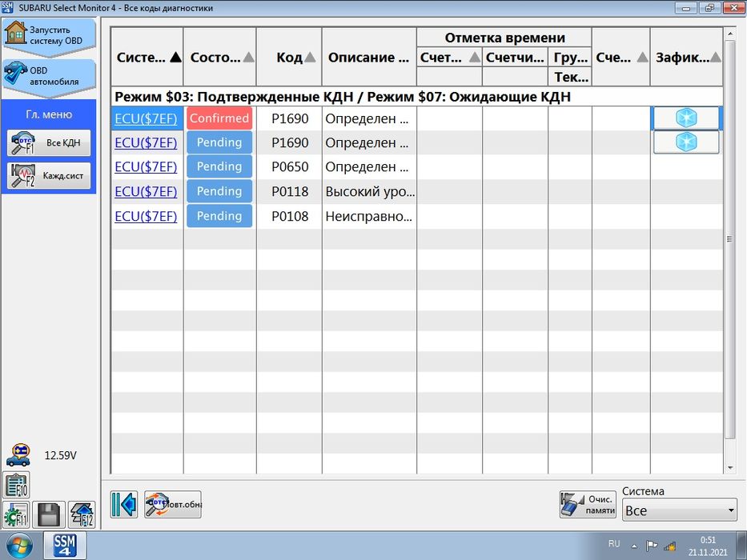The height and width of the screenshot is (560, 747).
Task: Open the F10 clipboard report icon
Action: [x=17, y=486]
